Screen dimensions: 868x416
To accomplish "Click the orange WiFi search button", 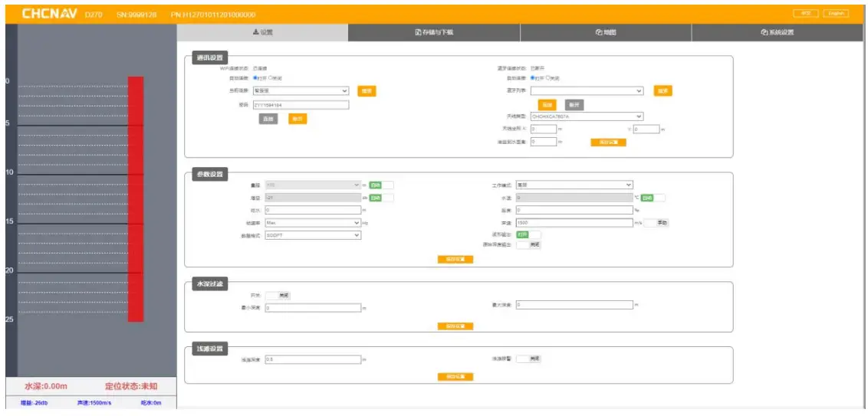I will pyautogui.click(x=367, y=91).
